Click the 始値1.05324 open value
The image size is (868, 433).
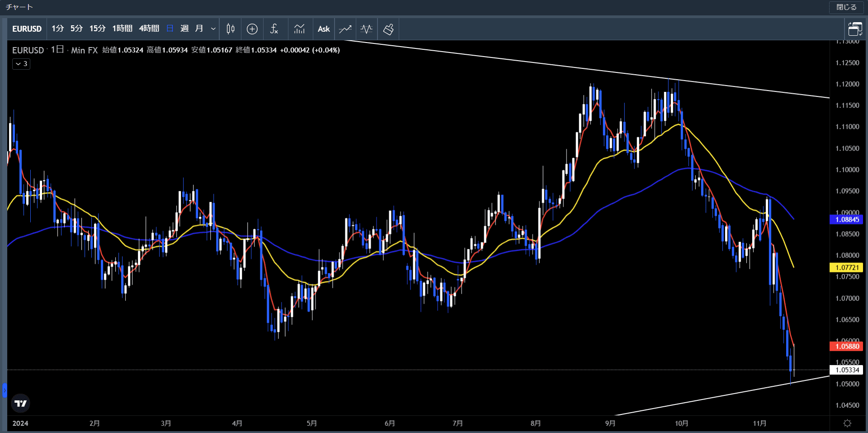tap(123, 50)
